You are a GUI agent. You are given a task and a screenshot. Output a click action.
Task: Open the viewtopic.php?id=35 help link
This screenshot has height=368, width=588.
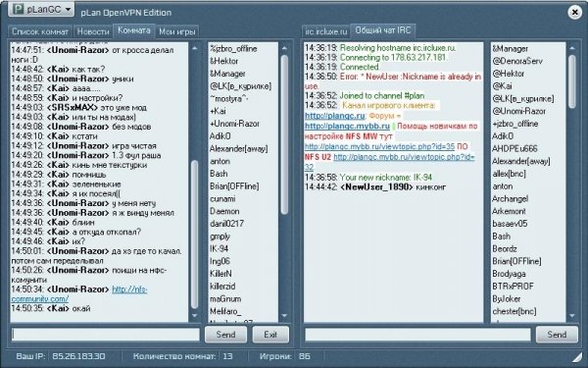click(379, 146)
